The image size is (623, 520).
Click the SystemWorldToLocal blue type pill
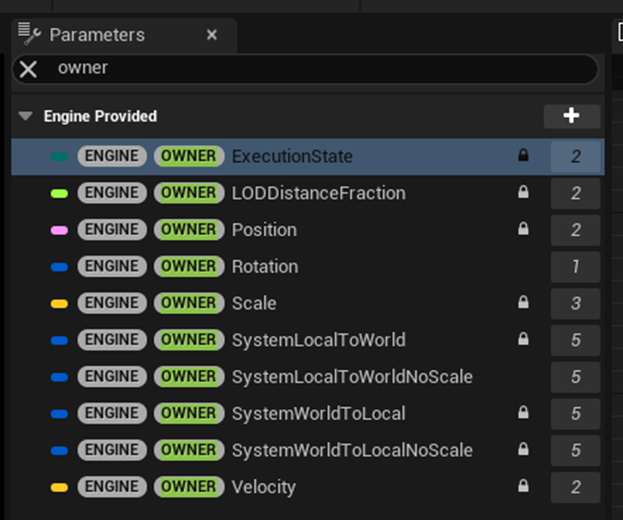59,414
